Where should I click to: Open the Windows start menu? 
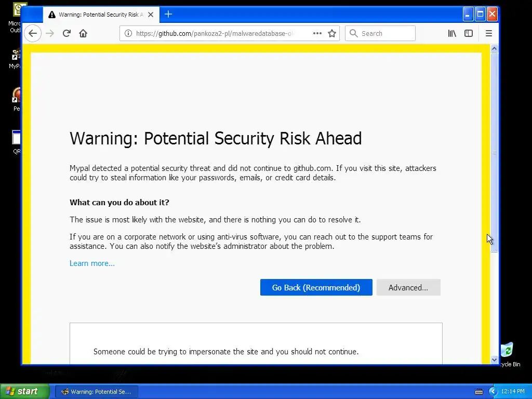[x=24, y=391]
